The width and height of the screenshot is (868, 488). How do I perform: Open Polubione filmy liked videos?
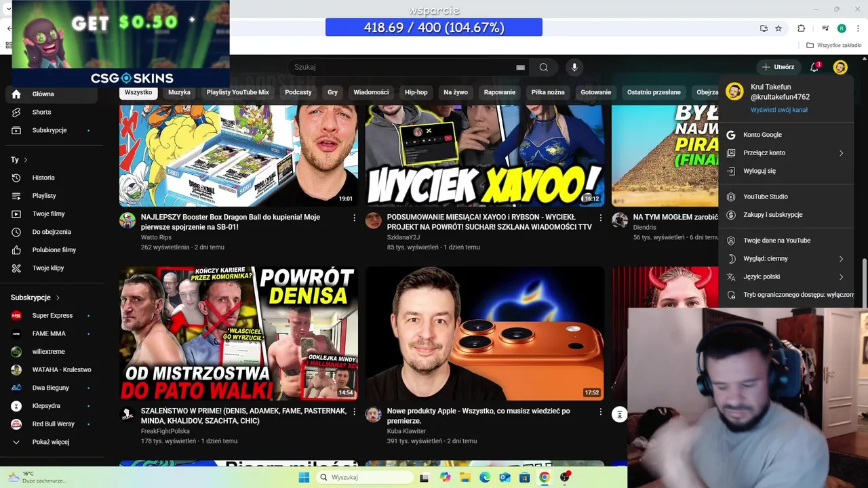click(x=52, y=250)
